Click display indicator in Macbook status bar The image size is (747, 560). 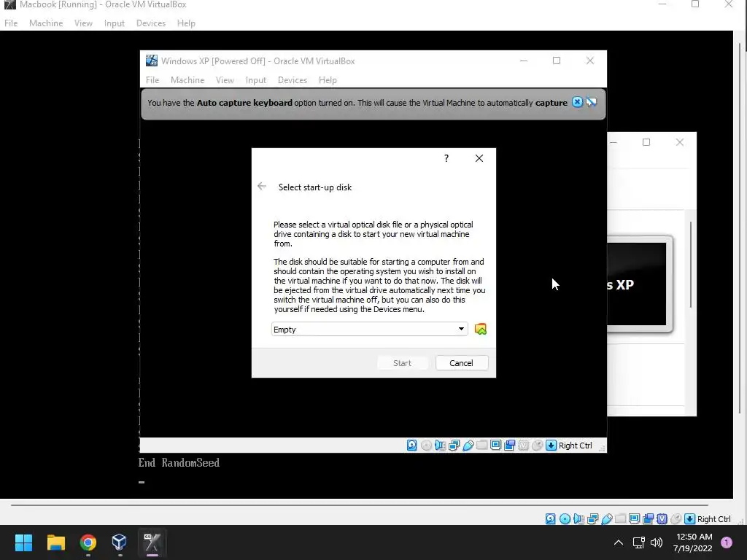634,518
